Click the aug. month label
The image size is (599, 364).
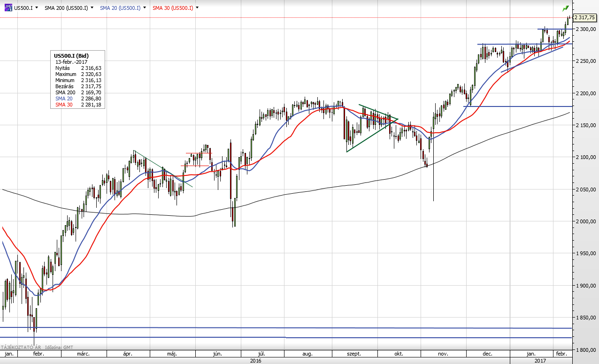tap(308, 354)
